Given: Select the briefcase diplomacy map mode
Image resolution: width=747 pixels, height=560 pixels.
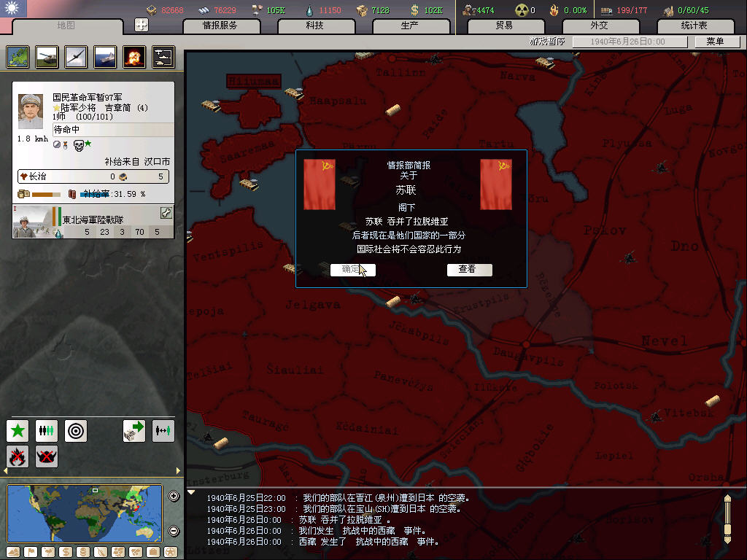Looking at the screenshot, I should pos(153,552).
